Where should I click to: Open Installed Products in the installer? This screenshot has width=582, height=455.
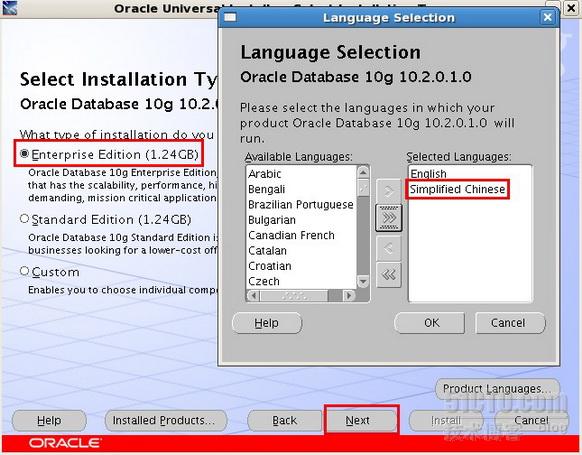click(166, 420)
